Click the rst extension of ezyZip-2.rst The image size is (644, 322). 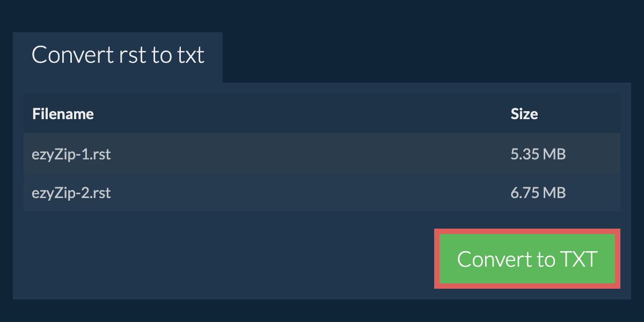pyautogui.click(x=102, y=193)
